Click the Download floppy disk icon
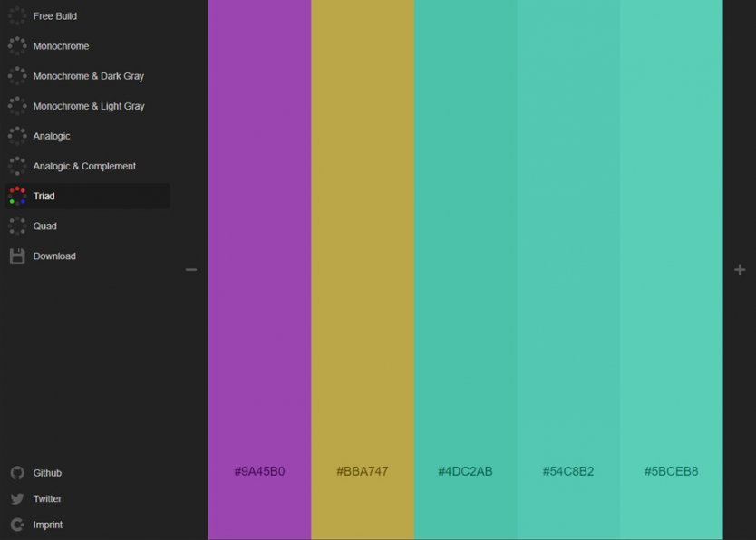 tap(16, 256)
